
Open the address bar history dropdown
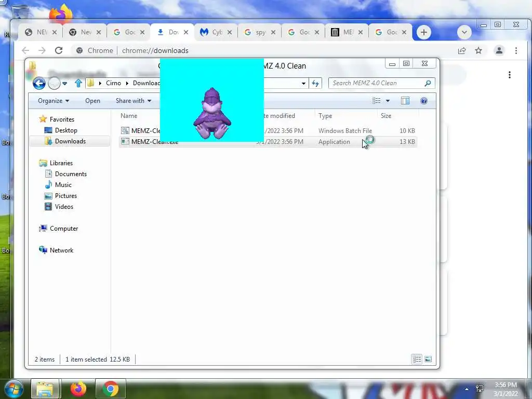tap(303, 83)
